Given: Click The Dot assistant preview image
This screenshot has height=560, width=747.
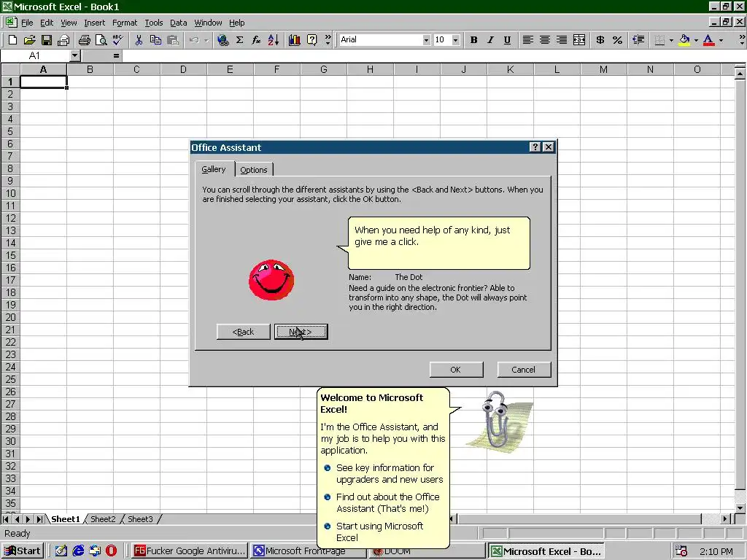Looking at the screenshot, I should [271, 279].
